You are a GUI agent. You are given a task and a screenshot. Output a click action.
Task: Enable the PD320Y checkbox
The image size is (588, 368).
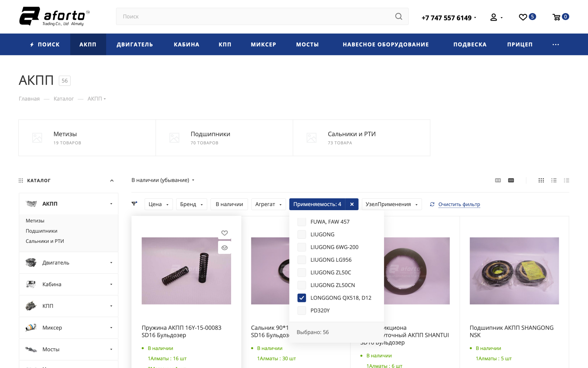click(x=302, y=310)
